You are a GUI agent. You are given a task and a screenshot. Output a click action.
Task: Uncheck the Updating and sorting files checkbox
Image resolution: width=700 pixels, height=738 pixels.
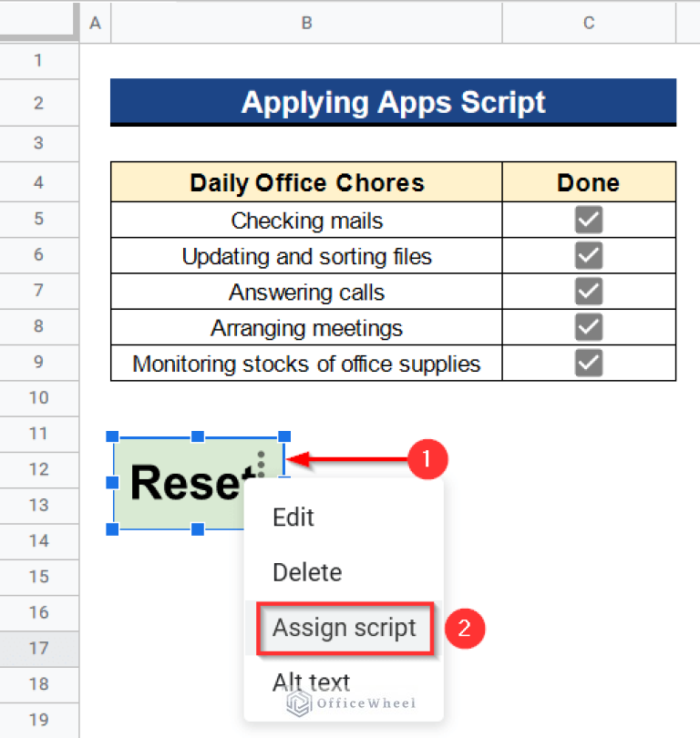click(x=588, y=256)
